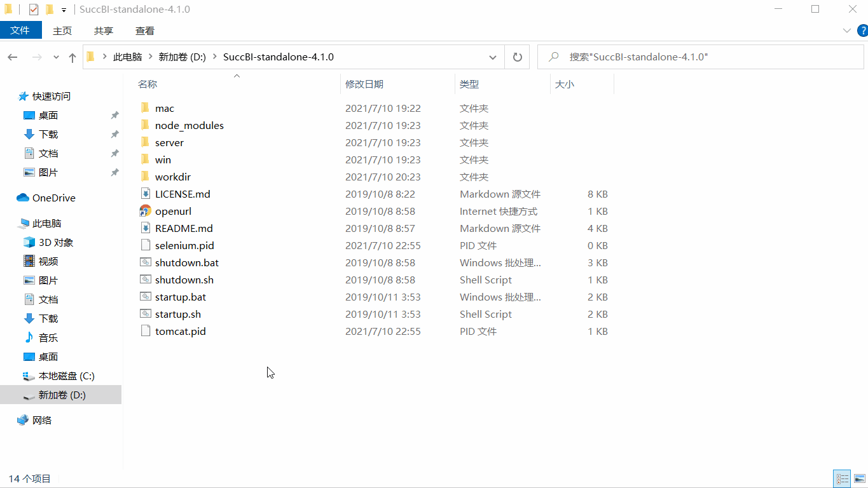Click the startup.sh script icon
Screen dimensions: 868x488
pyautogui.click(x=145, y=314)
